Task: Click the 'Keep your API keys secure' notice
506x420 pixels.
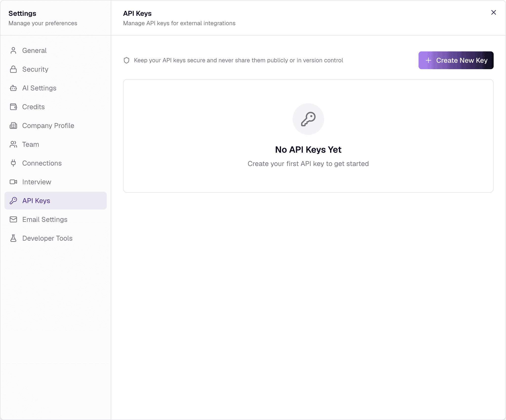Action: pyautogui.click(x=238, y=60)
